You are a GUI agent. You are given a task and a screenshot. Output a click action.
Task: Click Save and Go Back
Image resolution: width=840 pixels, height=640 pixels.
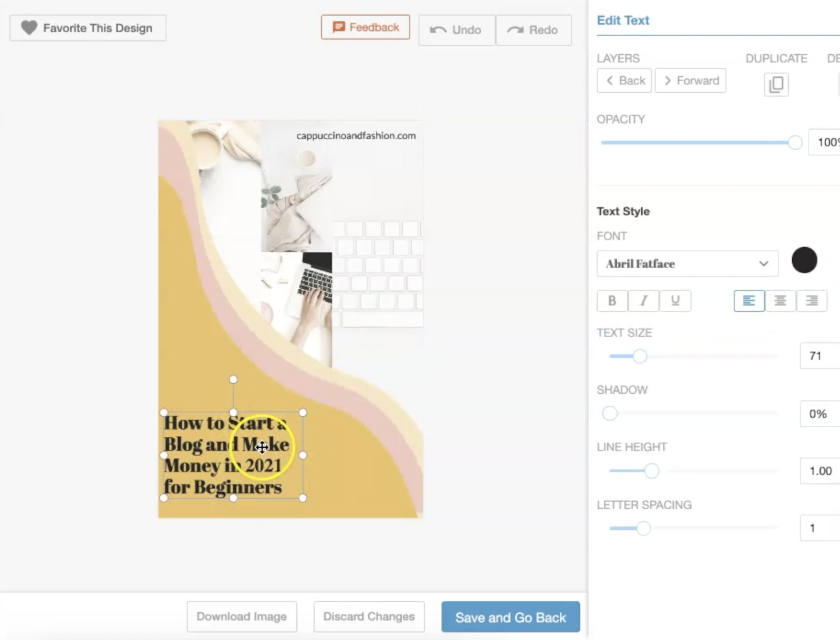pyautogui.click(x=511, y=617)
